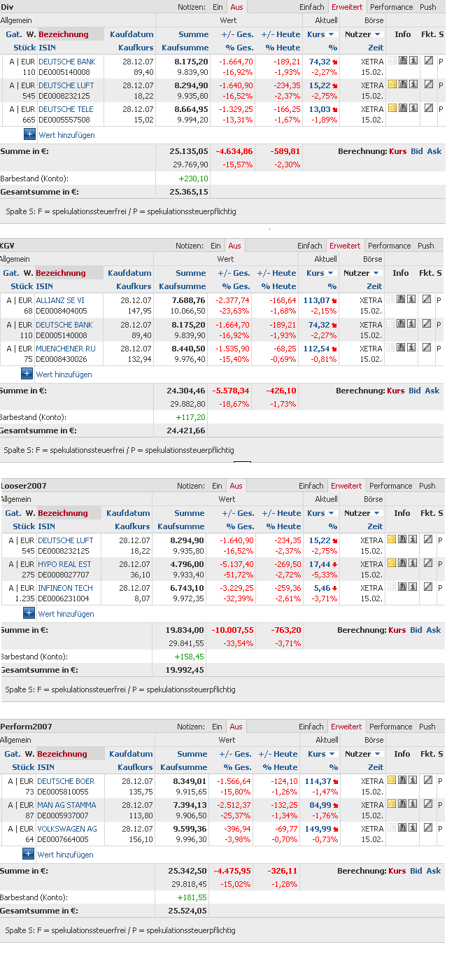Click the Bid link in Div's Berechnung row
This screenshot has width=454, height=980.
coord(416,150)
